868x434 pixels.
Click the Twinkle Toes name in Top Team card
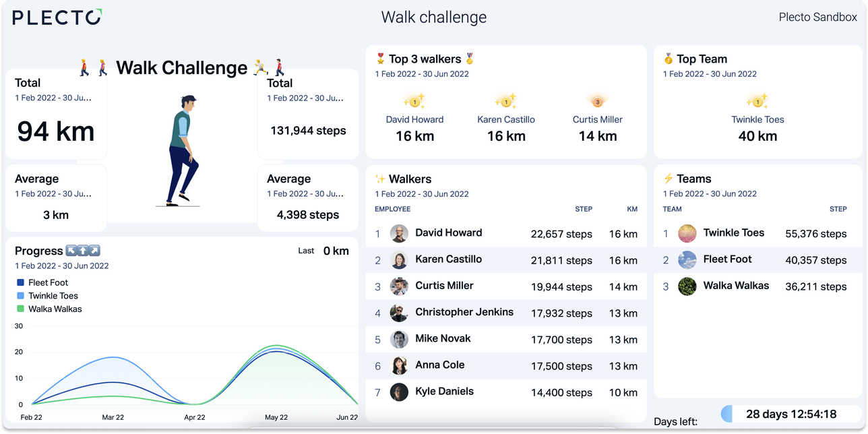[x=758, y=119]
